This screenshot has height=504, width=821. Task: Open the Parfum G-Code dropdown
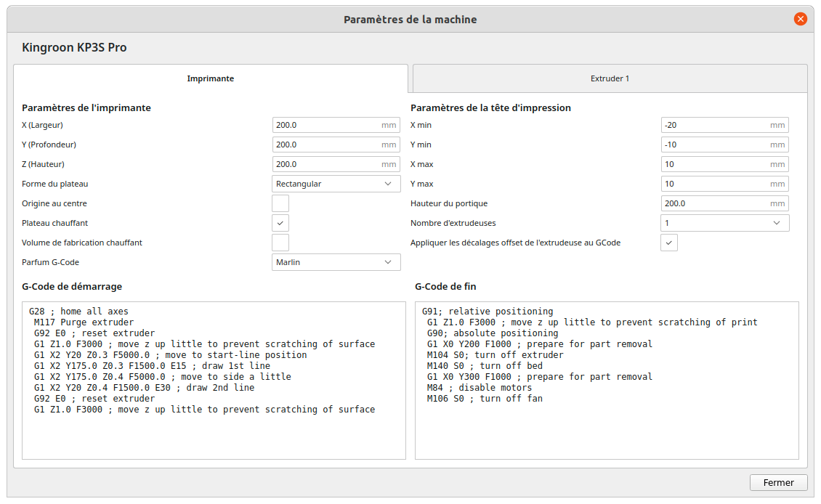pyautogui.click(x=336, y=262)
